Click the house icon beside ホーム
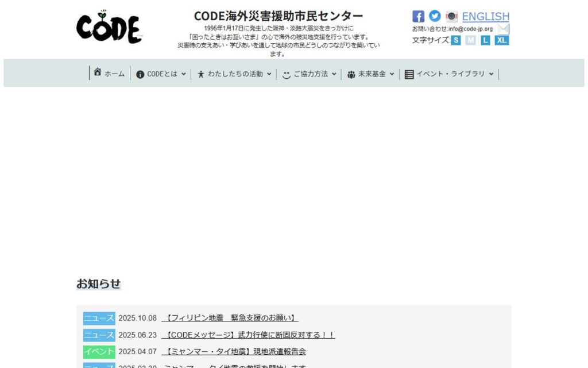 click(x=98, y=72)
